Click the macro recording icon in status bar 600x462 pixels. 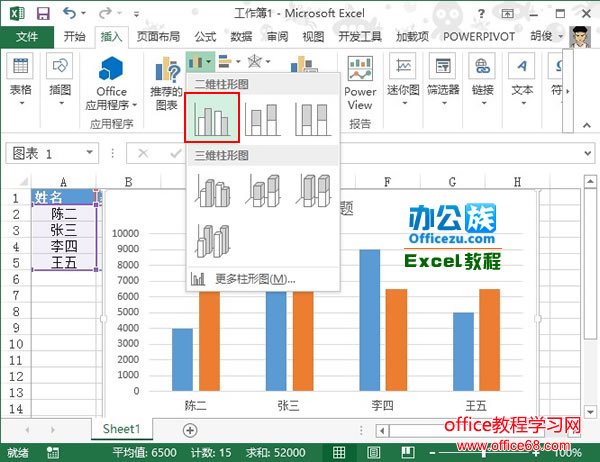tap(53, 453)
